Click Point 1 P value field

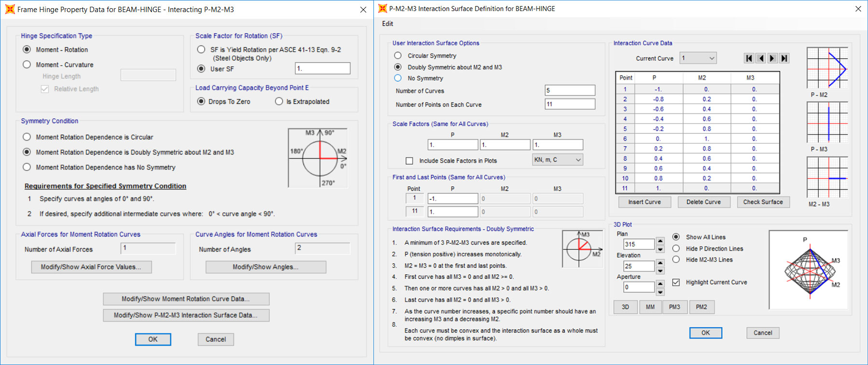[x=453, y=198]
